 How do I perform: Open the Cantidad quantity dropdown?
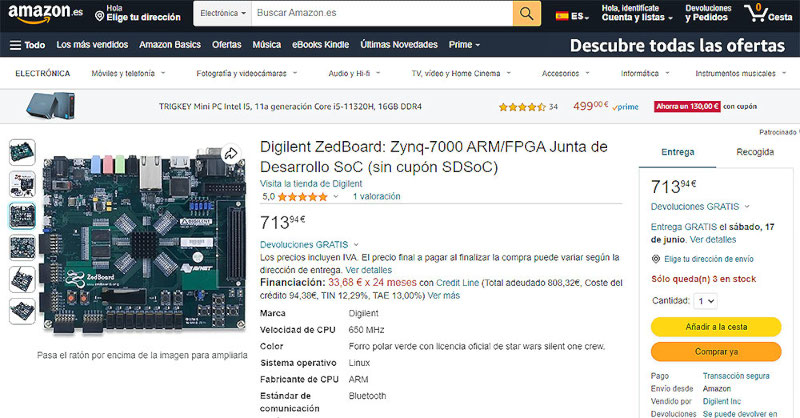click(x=706, y=300)
